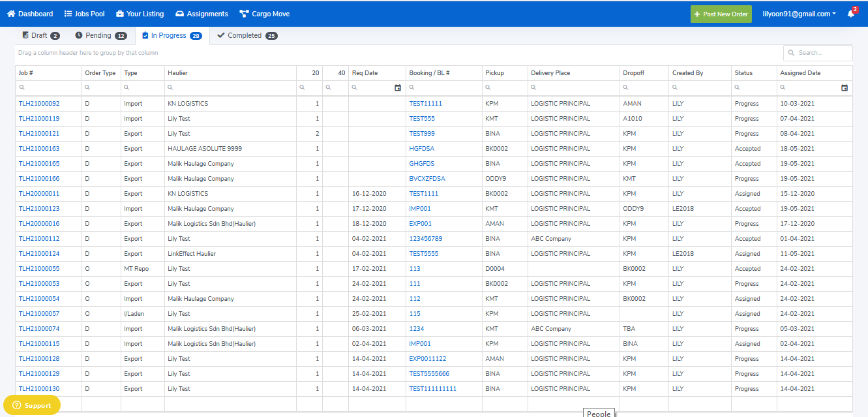The height and width of the screenshot is (417, 868).
Task: Open Jobs Pool in navigation bar
Action: click(x=84, y=14)
